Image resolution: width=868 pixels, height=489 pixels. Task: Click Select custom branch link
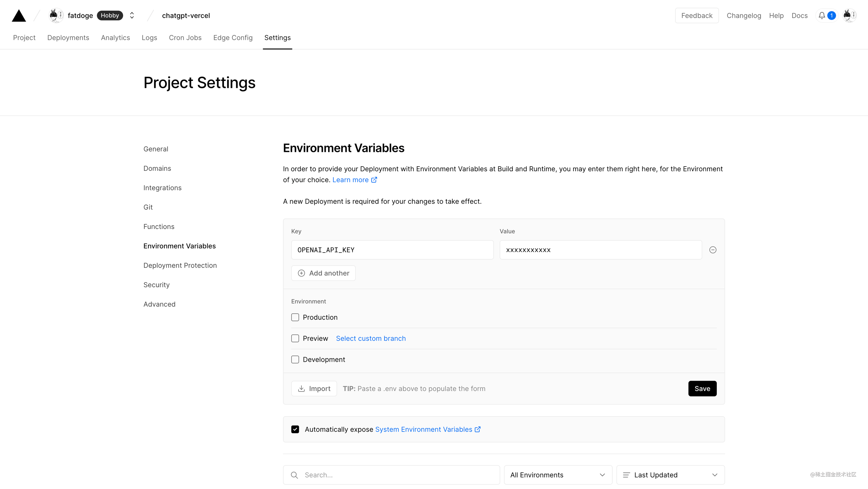(371, 338)
